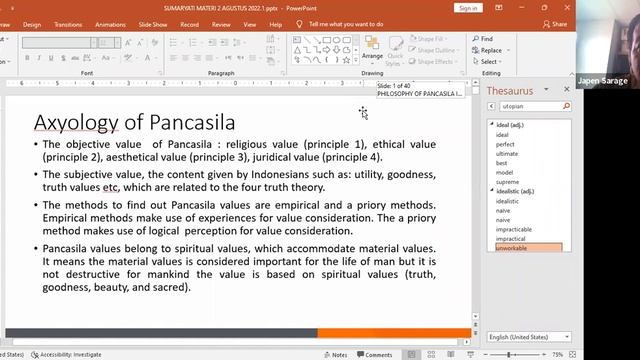Open the Arrange dropdown

coord(372,51)
